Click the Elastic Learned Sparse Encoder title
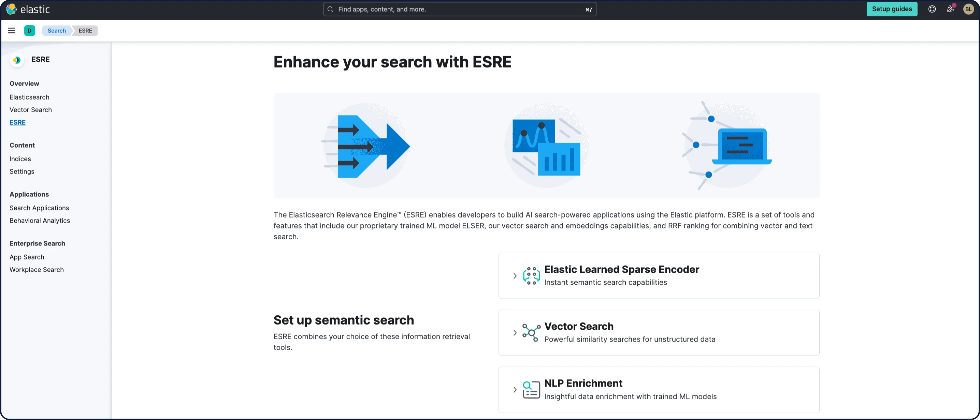This screenshot has height=420, width=980. (622, 269)
